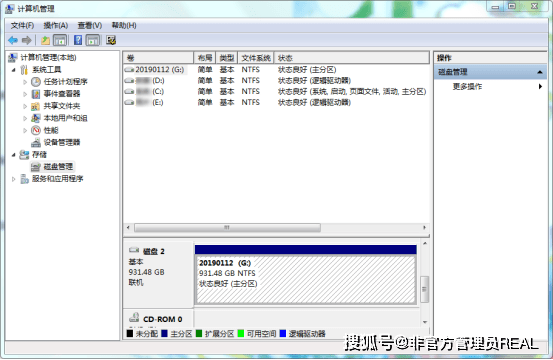
Task: Click the 磁盘 2 disk icon
Action: pyautogui.click(x=134, y=250)
